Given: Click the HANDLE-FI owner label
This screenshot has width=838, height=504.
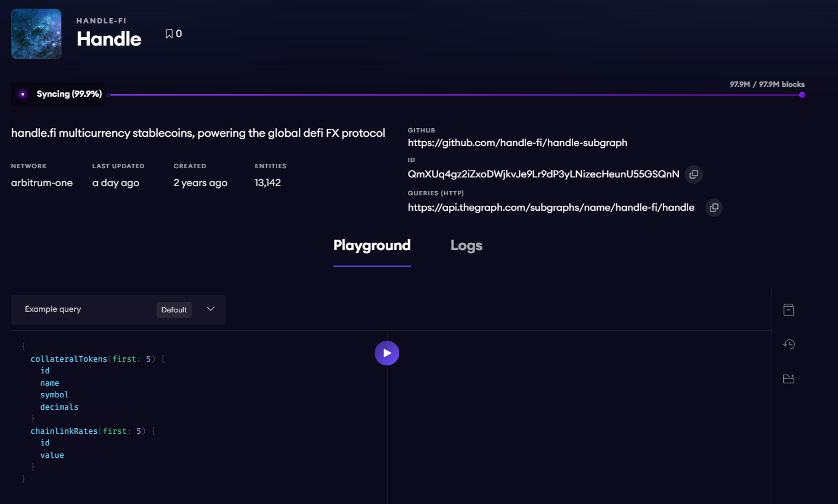Looking at the screenshot, I should point(101,21).
